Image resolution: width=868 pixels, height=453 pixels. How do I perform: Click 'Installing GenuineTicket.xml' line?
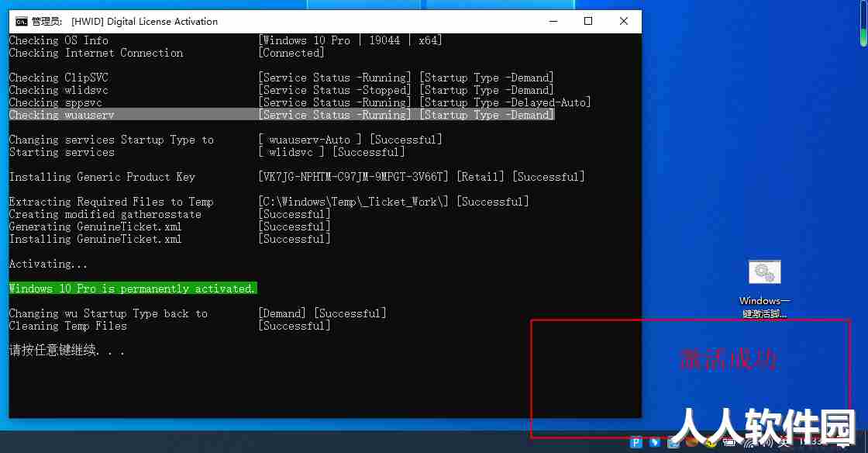tap(95, 239)
